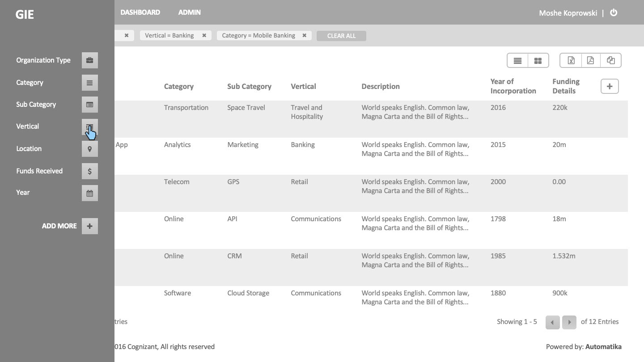The image size is (644, 362).
Task: Click ADD MORE filters plus button
Action: (x=89, y=226)
